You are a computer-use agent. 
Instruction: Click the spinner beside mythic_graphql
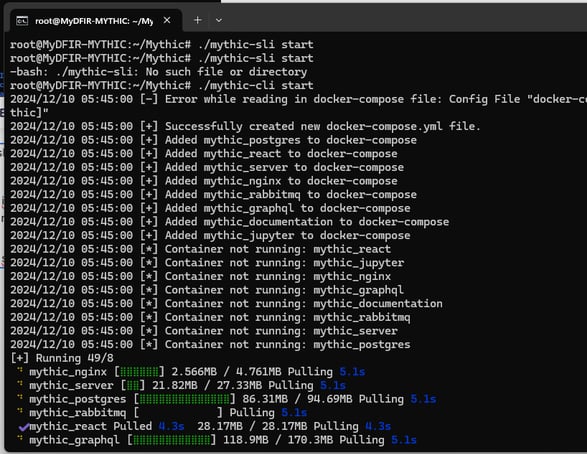(x=20, y=438)
